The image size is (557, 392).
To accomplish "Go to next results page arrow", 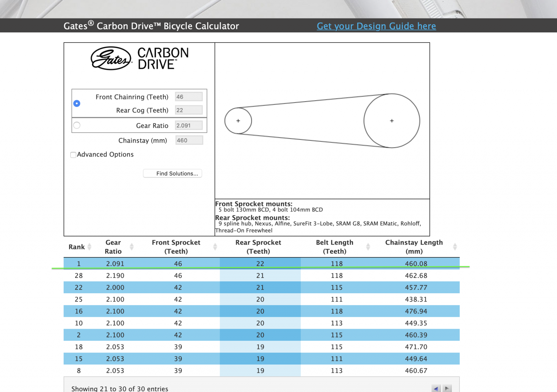I will coord(447,389).
